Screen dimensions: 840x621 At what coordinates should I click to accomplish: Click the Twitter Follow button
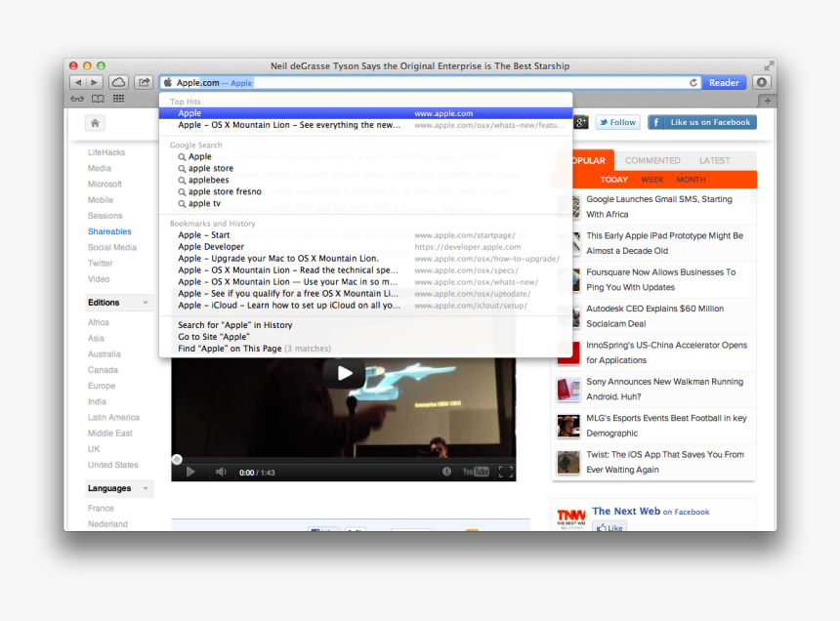[617, 123]
